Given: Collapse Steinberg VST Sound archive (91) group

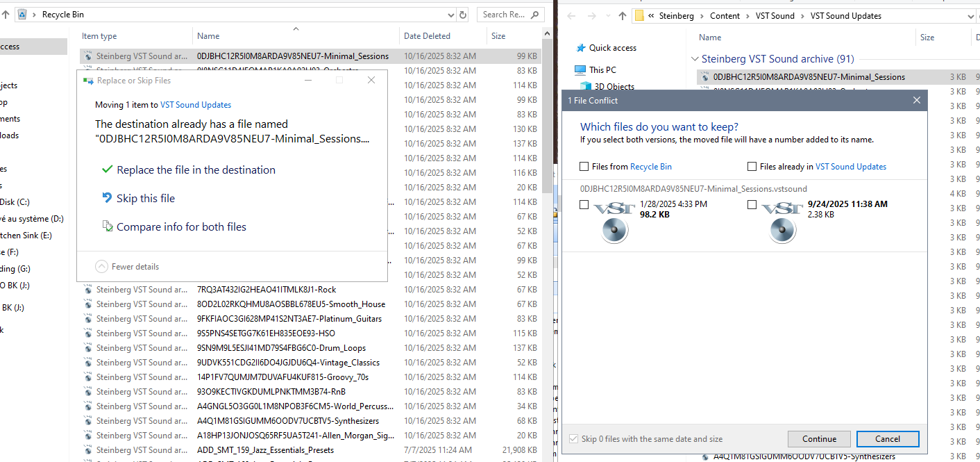Looking at the screenshot, I should tap(695, 59).
